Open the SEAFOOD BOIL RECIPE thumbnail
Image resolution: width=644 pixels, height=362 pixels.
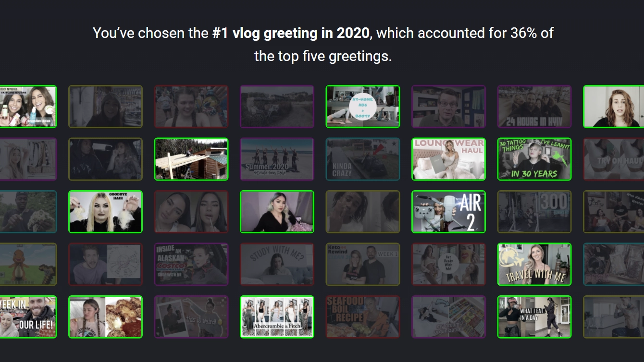363,317
